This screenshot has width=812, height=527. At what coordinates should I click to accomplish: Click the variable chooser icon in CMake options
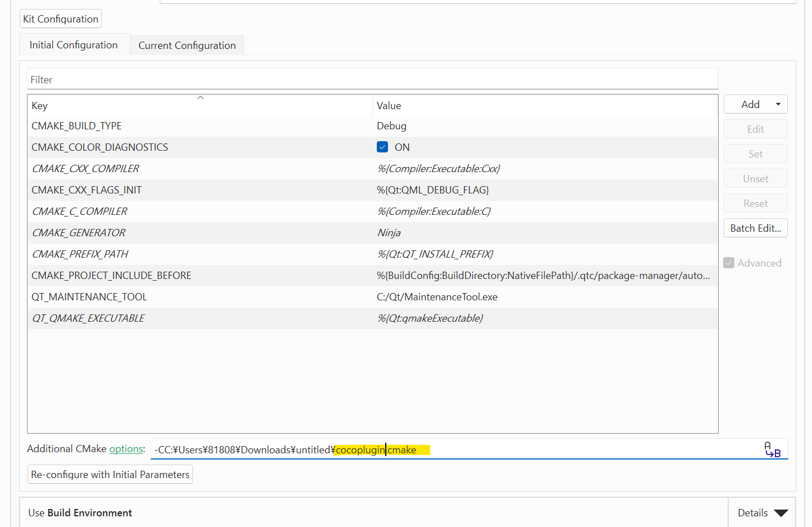click(x=772, y=450)
